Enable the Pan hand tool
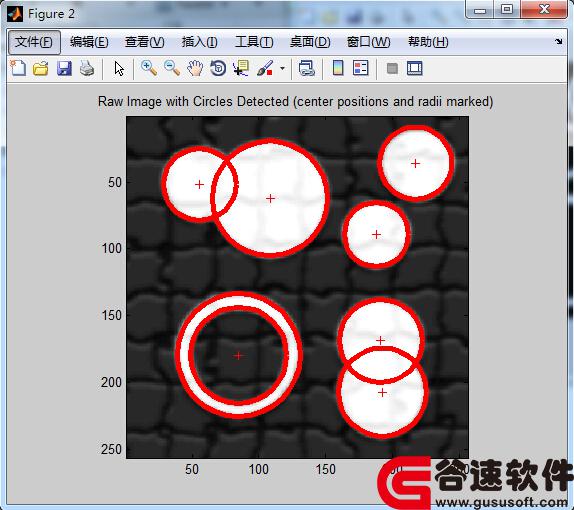The image size is (574, 510). 195,68
